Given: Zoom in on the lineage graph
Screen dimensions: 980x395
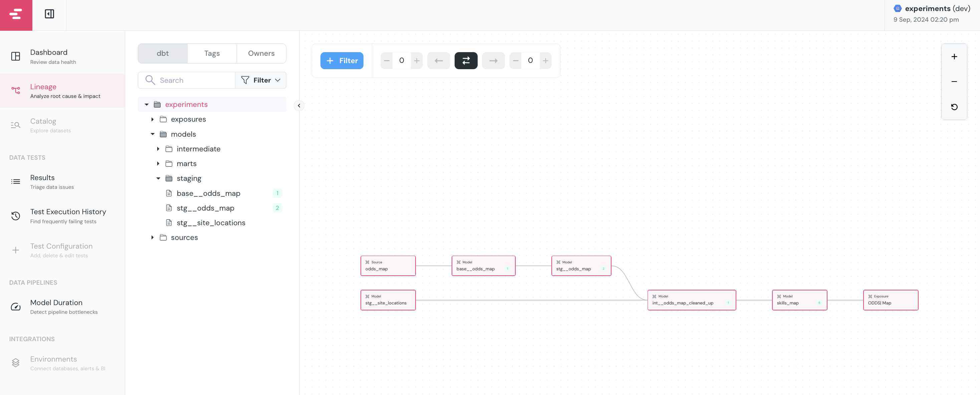Looking at the screenshot, I should coord(954,57).
